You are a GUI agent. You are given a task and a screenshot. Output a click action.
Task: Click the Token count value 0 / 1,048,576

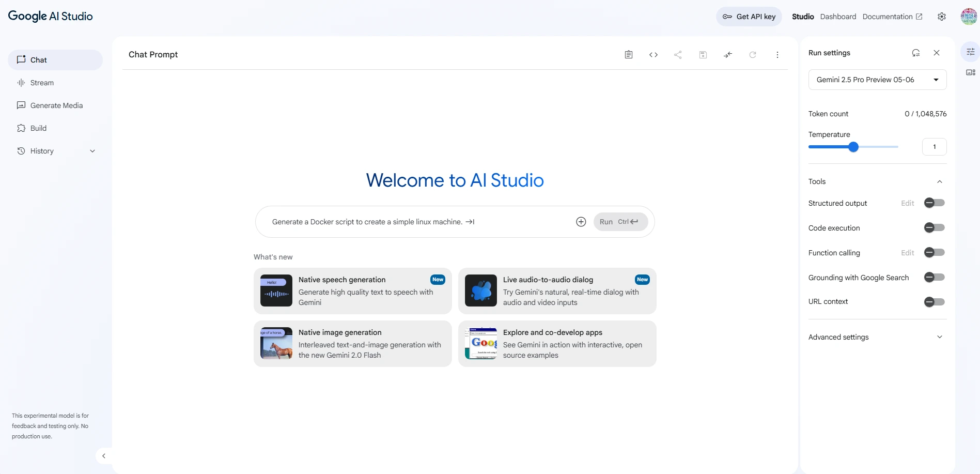pos(926,114)
